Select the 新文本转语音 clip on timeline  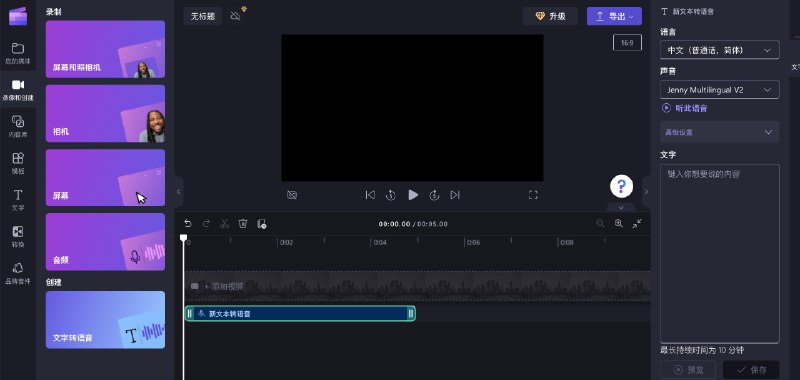coord(300,314)
